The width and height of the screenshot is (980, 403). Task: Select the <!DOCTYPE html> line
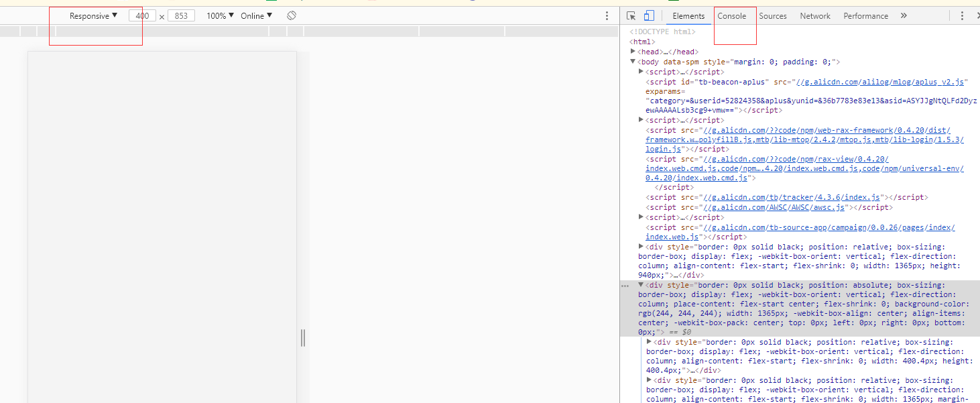(662, 32)
